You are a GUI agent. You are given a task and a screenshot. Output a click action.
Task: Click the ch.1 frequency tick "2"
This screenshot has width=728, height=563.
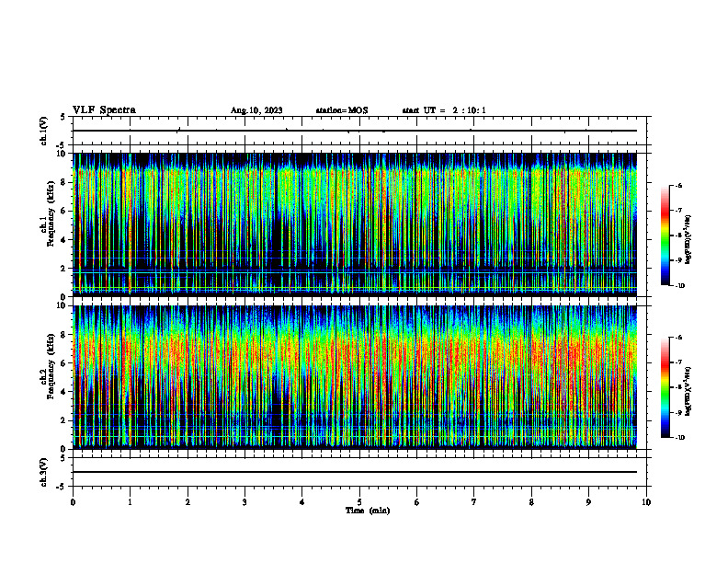[x=64, y=269]
